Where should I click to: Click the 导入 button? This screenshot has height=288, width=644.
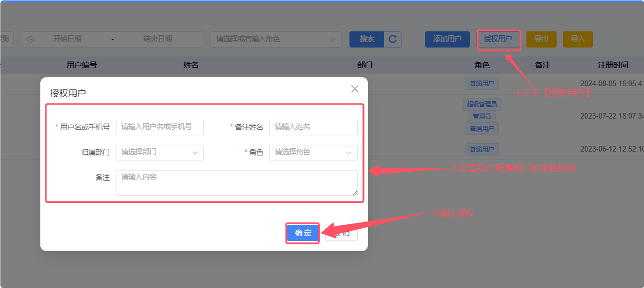tap(578, 39)
